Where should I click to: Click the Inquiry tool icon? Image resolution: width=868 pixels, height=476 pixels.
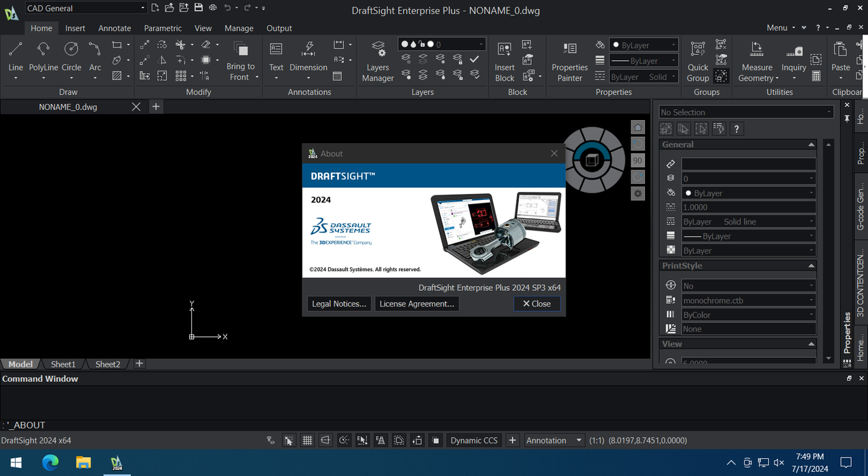click(794, 51)
